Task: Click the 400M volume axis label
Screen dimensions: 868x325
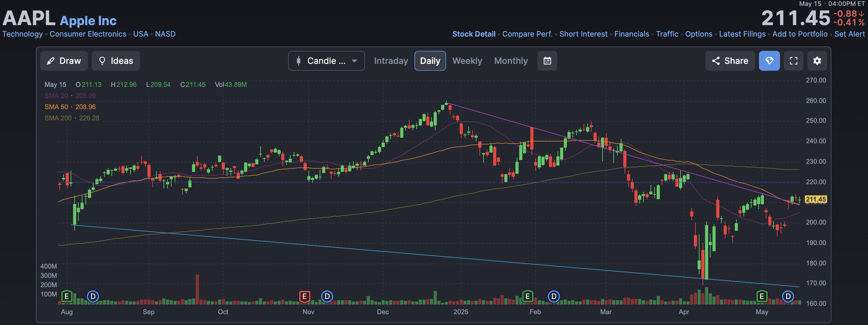Action: [x=49, y=266]
